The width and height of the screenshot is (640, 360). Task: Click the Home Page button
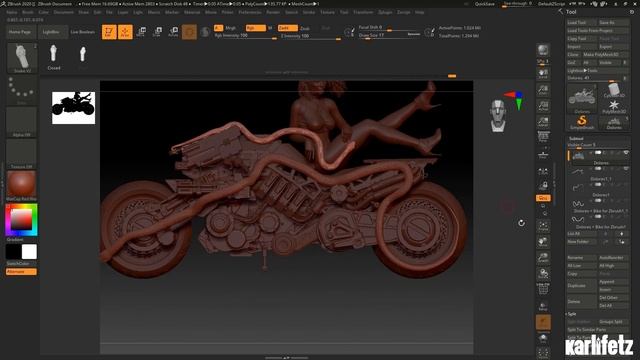tap(20, 32)
